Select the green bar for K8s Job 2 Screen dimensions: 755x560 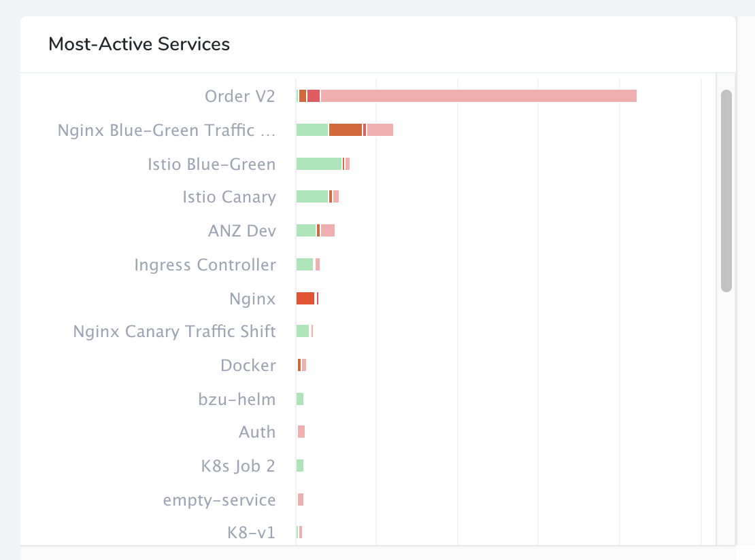point(300,466)
